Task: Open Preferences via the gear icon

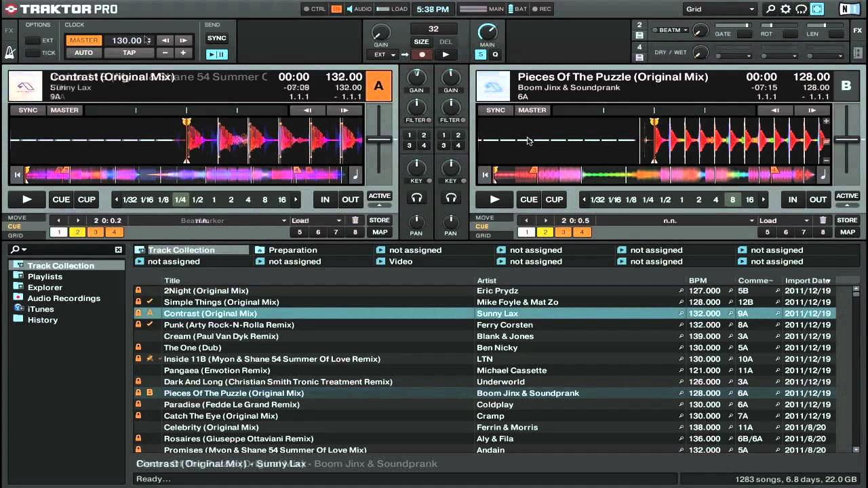Action: (786, 9)
